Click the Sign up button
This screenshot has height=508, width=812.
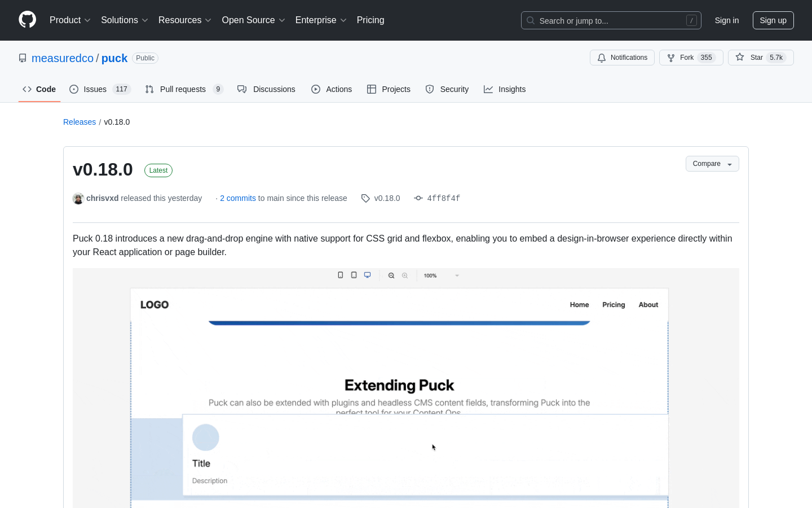773,20
